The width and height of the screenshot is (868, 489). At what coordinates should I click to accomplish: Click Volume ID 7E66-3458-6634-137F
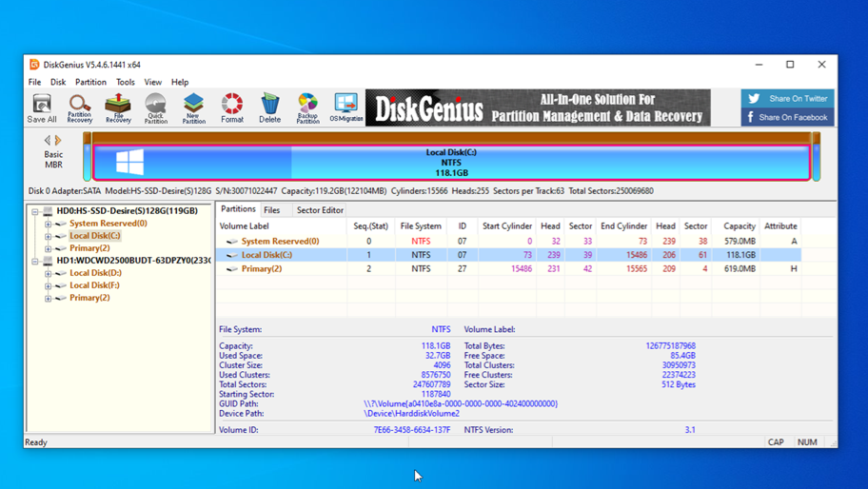tap(412, 430)
